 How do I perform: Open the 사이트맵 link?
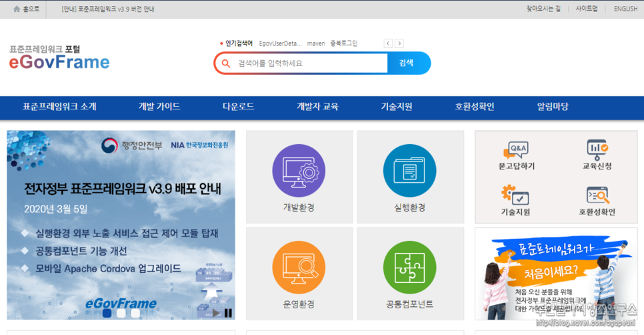[x=587, y=9]
